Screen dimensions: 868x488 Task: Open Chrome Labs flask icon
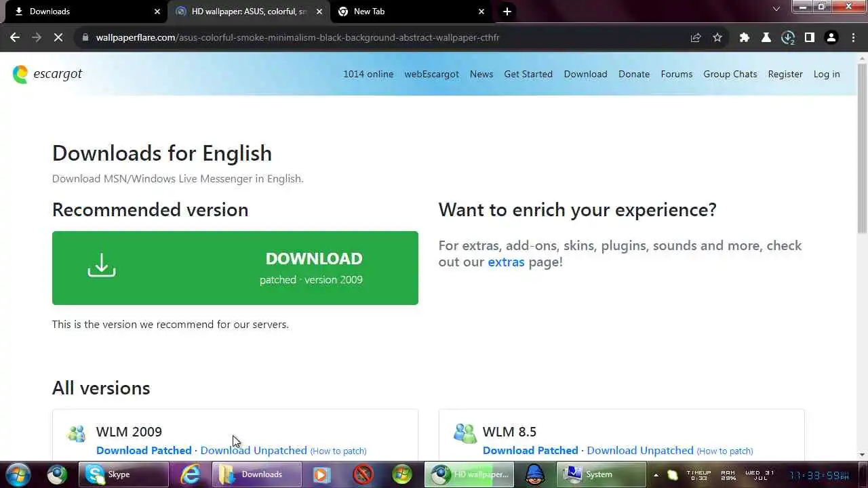(766, 37)
